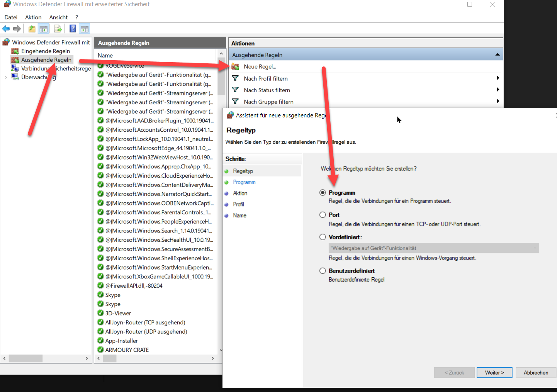The height and width of the screenshot is (392, 557).
Task: Click the horizontal scrollbar thumb under the console tree
Action: tap(25, 358)
